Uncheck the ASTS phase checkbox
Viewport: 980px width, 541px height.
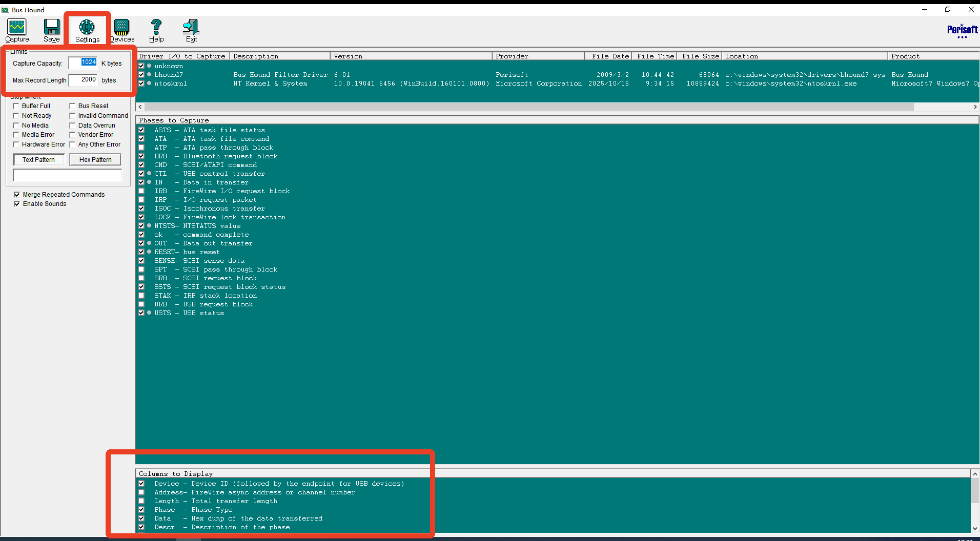[141, 130]
